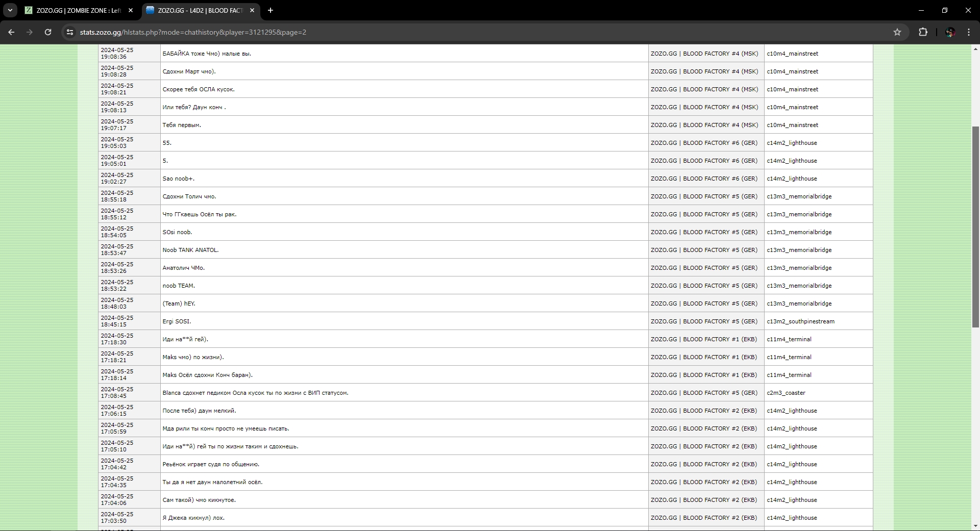Close the ZOMBIE ZONE tab
Screen dimensions: 980x531
[131, 10]
